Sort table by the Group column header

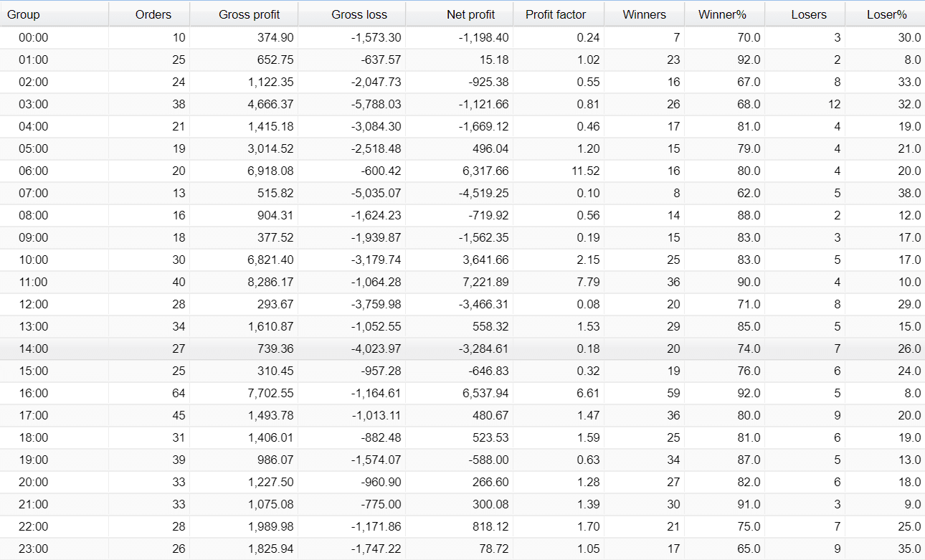click(54, 14)
